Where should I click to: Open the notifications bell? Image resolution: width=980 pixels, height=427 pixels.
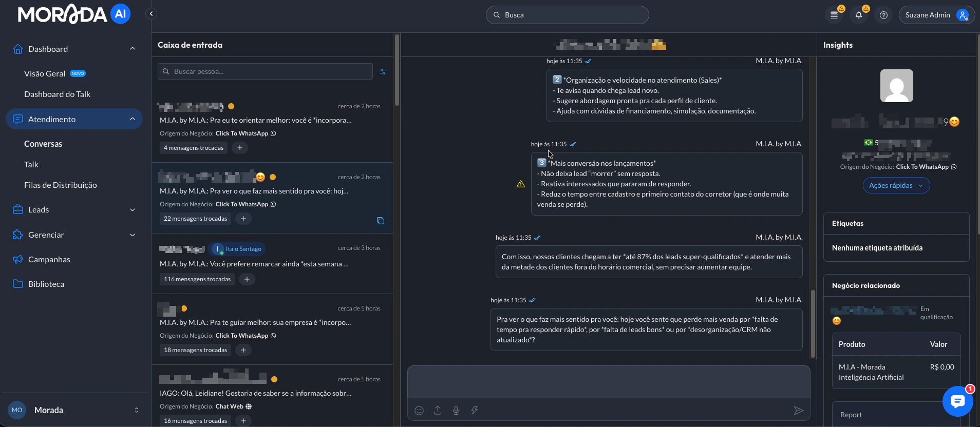859,15
